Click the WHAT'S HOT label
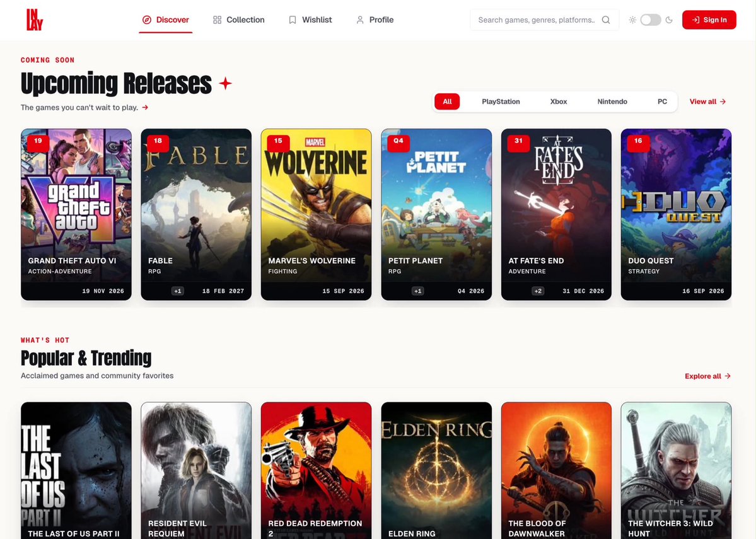The width and height of the screenshot is (756, 539). [45, 340]
